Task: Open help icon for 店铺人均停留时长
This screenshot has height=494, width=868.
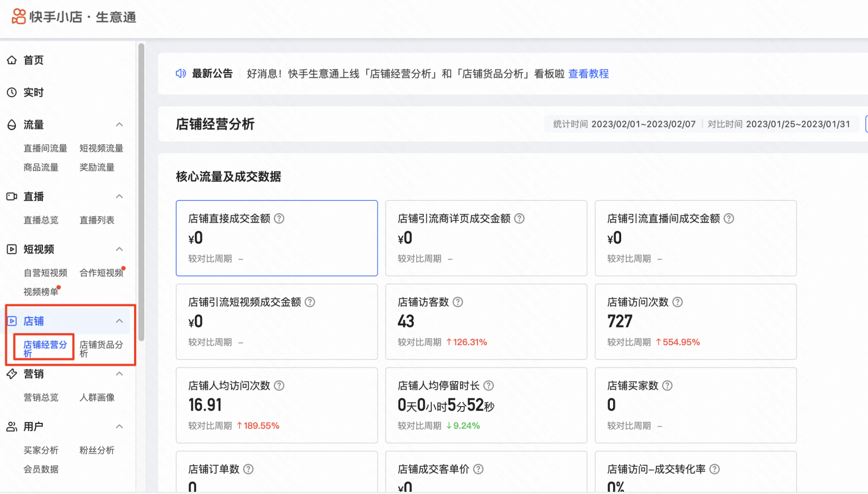Action: coord(488,385)
